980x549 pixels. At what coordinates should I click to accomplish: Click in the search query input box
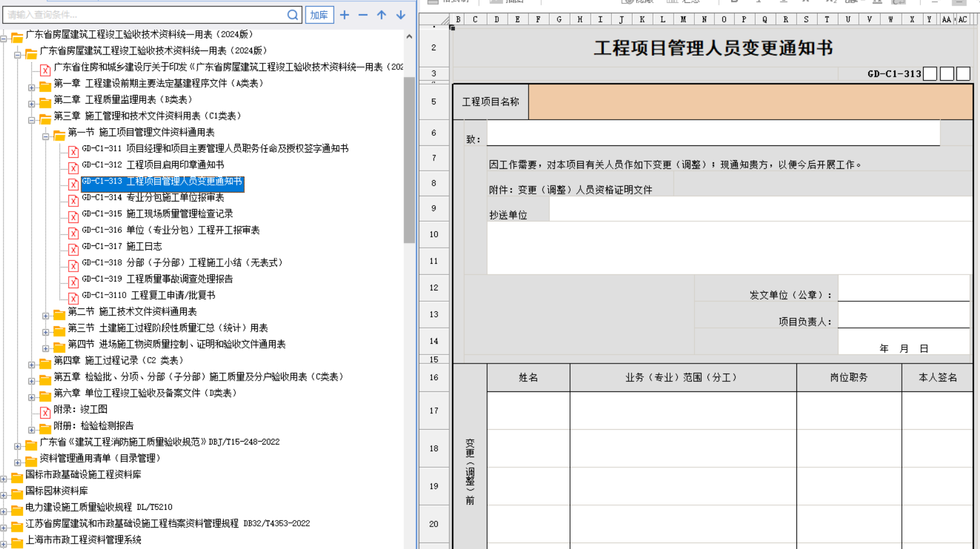[x=145, y=15]
